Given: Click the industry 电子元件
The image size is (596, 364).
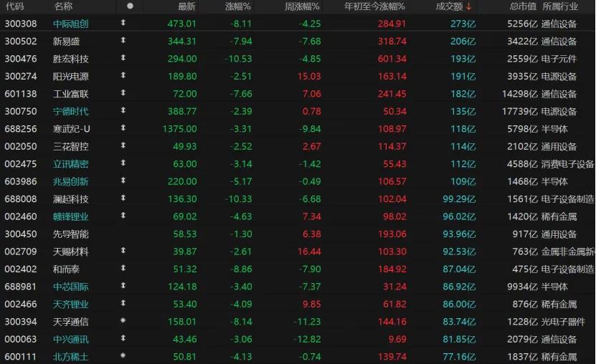Looking at the screenshot, I should 559,59.
